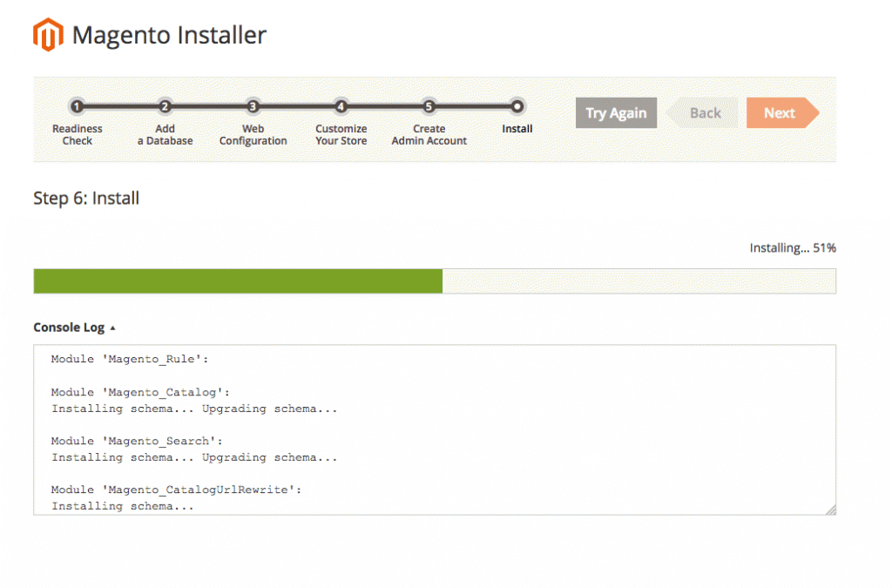Click the Module 'Magento_Catalog' log line
This screenshot has width=892, height=588.
point(140,392)
